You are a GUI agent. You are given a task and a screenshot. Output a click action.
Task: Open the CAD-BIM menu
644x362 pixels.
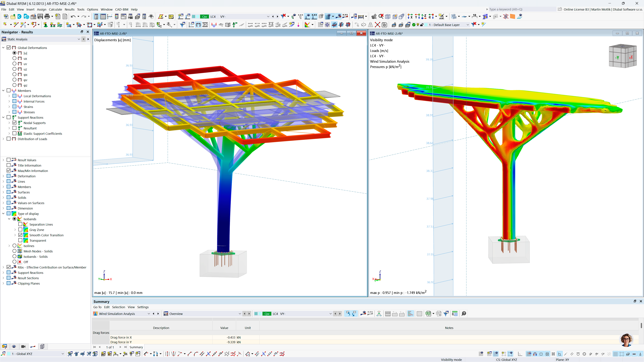(121, 10)
